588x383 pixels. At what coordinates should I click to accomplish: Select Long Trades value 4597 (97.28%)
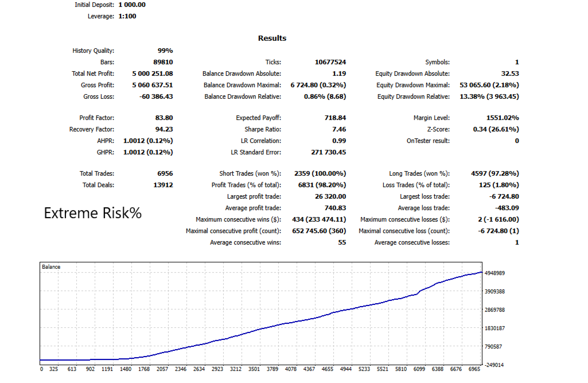495,173
